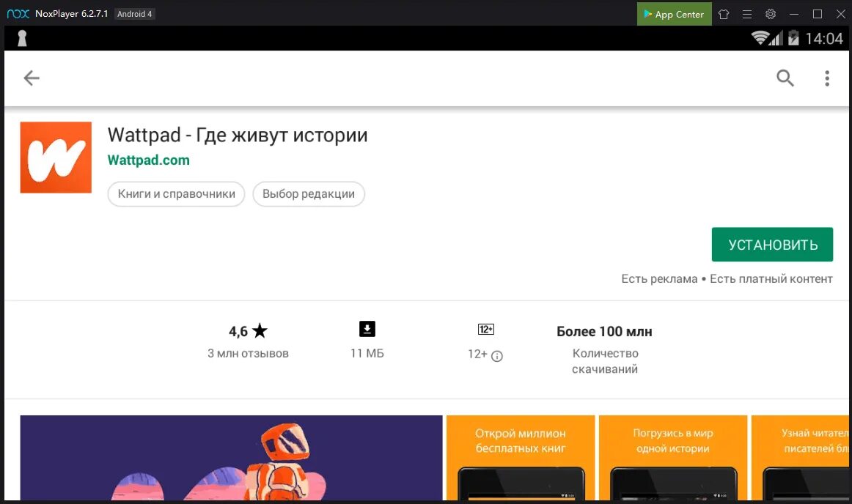
Task: Open the three-dot overflow menu
Action: (827, 78)
